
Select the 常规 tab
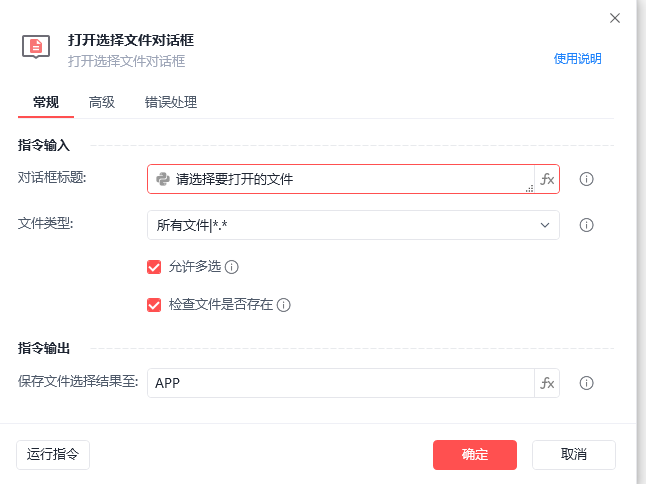(46, 102)
